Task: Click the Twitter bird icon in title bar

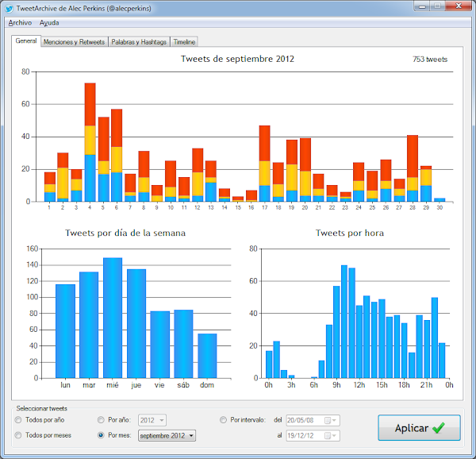Action: 9,9
